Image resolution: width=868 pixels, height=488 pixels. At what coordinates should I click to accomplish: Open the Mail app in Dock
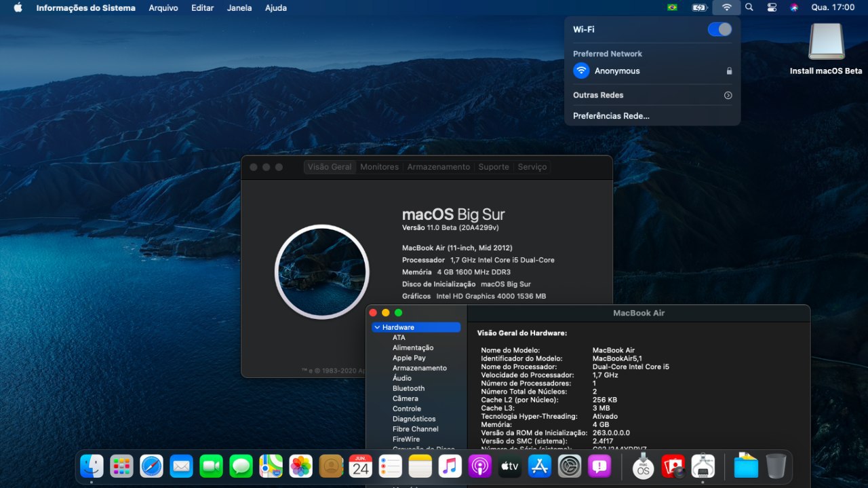tap(182, 466)
